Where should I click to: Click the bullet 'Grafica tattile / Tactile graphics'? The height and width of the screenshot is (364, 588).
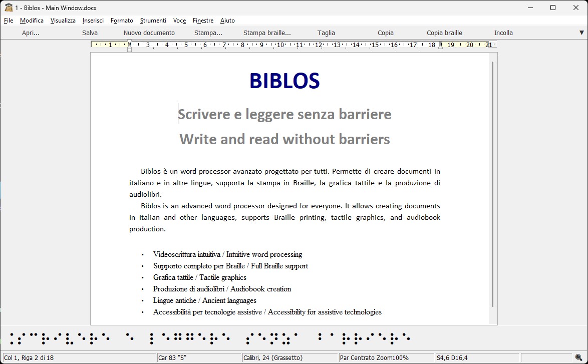pyautogui.click(x=200, y=277)
